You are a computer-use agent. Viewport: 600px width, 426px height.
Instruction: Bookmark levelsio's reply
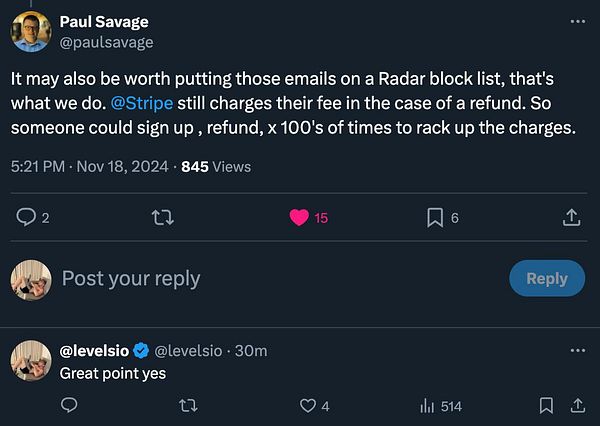click(x=546, y=405)
